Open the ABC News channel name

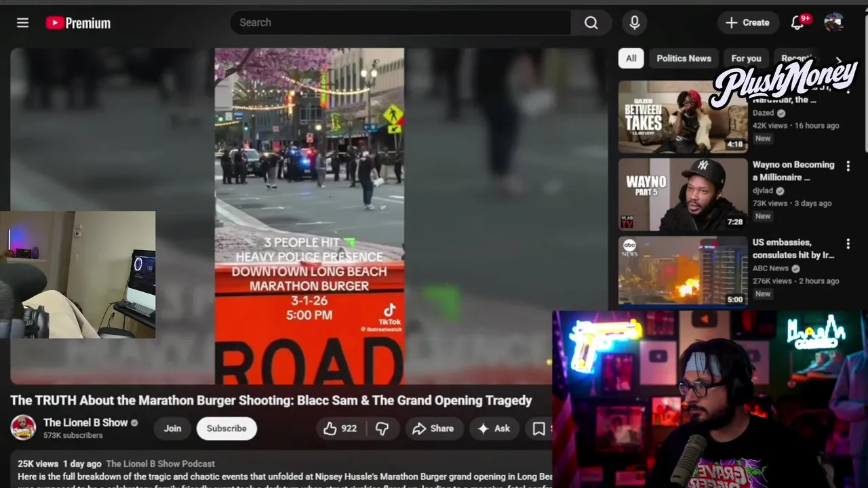click(x=770, y=268)
